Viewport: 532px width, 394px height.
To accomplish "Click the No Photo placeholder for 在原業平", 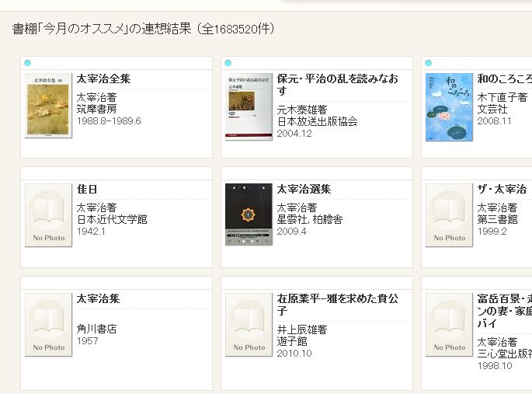I will point(249,325).
